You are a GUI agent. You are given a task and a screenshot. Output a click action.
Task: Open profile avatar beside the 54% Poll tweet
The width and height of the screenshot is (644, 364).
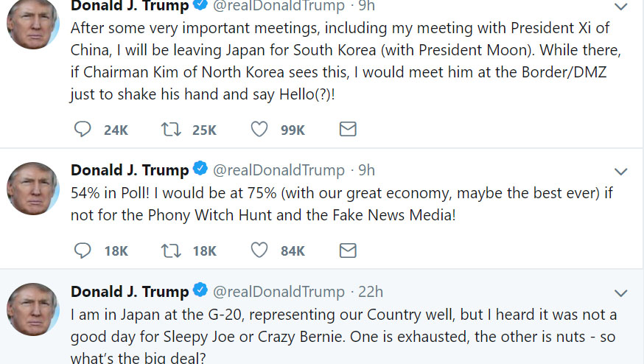click(x=33, y=189)
